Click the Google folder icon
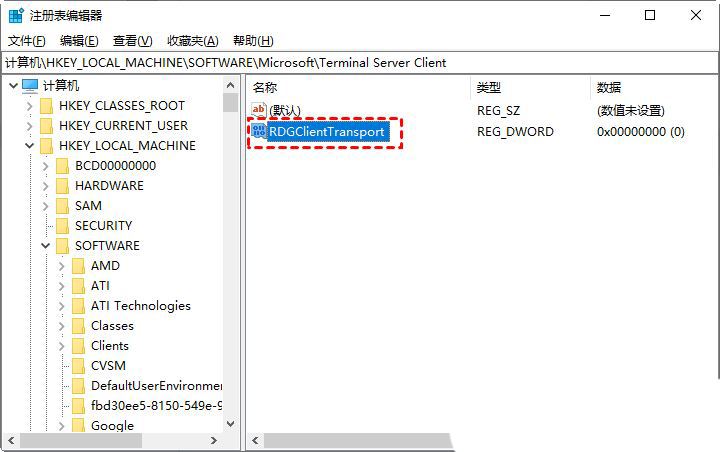The width and height of the screenshot is (720, 452). pos(79,425)
